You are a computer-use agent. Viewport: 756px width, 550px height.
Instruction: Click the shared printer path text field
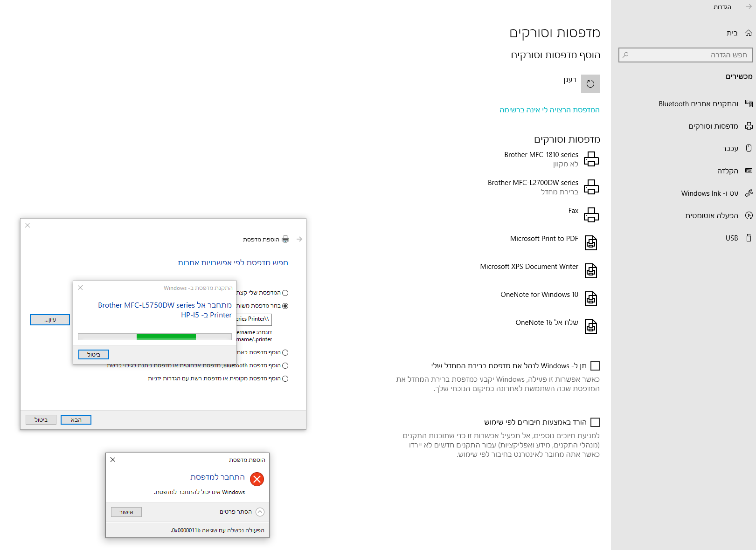253,319
